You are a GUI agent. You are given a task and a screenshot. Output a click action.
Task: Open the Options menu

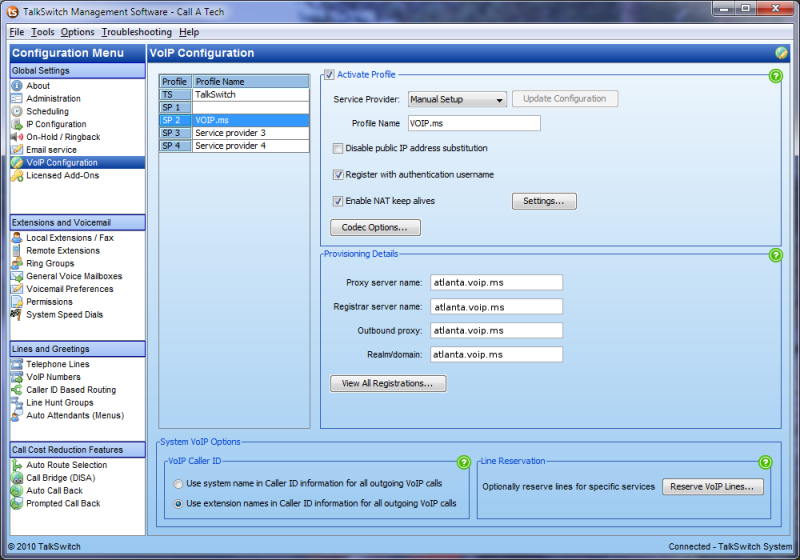coord(78,32)
